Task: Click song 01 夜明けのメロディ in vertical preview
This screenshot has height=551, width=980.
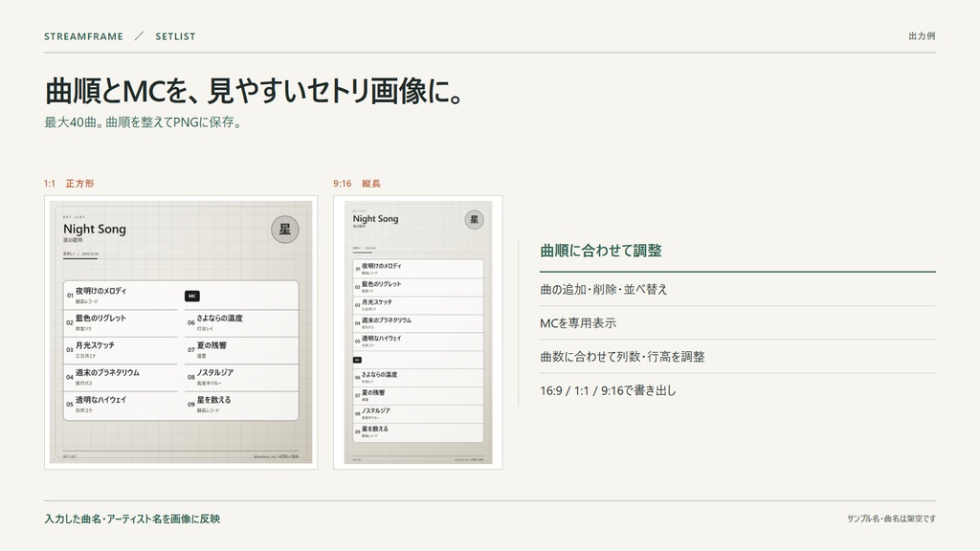Action: coord(418,269)
